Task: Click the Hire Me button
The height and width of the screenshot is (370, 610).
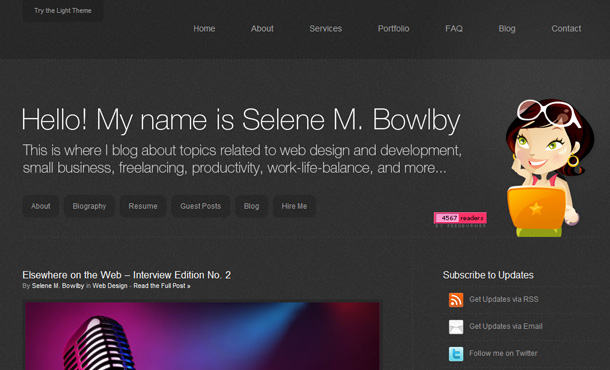Action: coord(294,206)
